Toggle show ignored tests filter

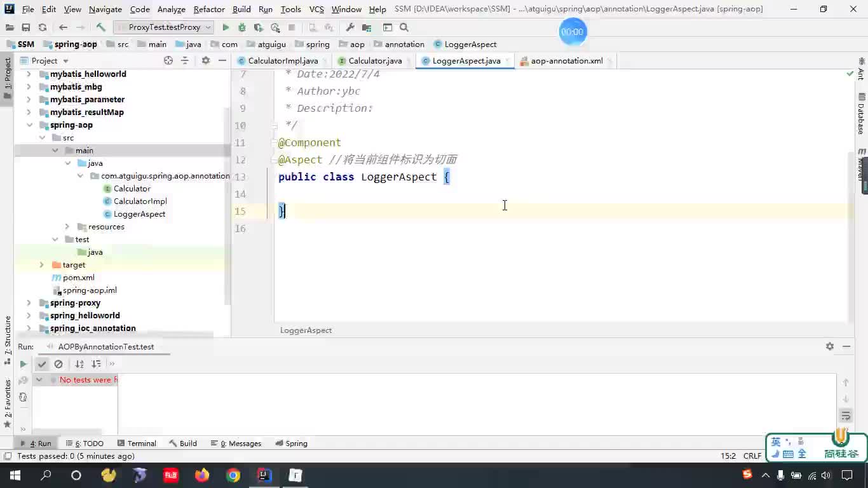58,364
